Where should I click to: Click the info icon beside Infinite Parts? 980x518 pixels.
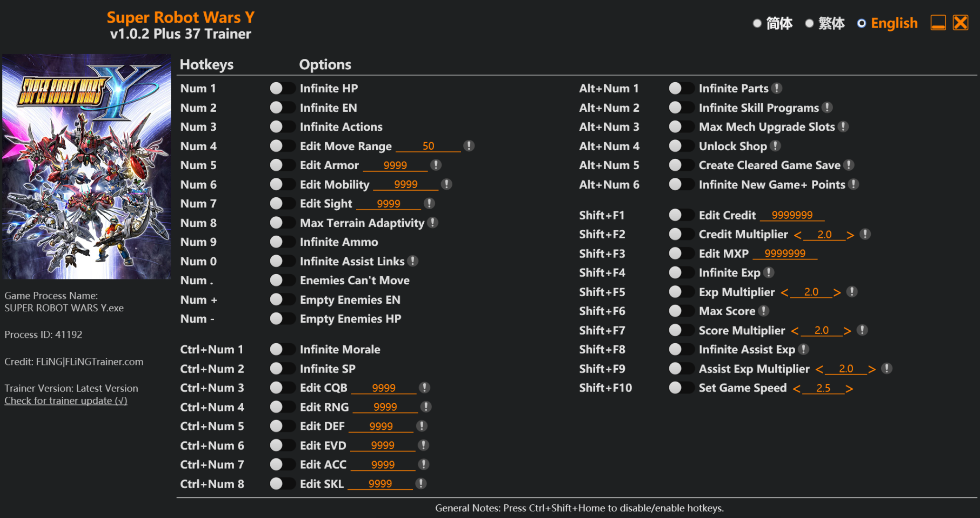(x=777, y=88)
